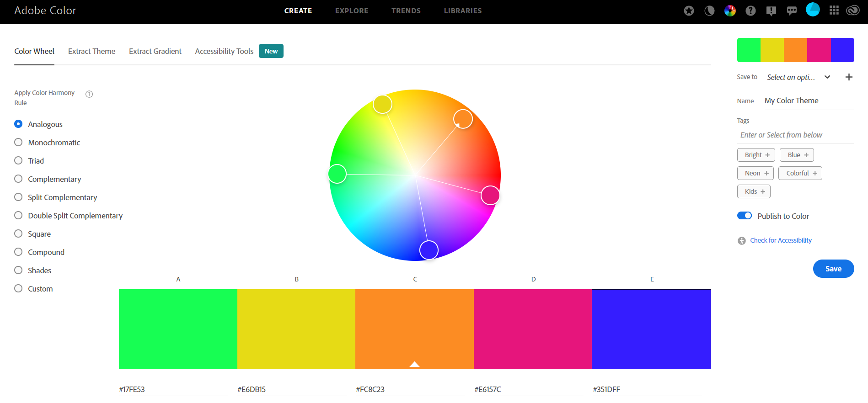Add the Blue tag

[x=797, y=155]
